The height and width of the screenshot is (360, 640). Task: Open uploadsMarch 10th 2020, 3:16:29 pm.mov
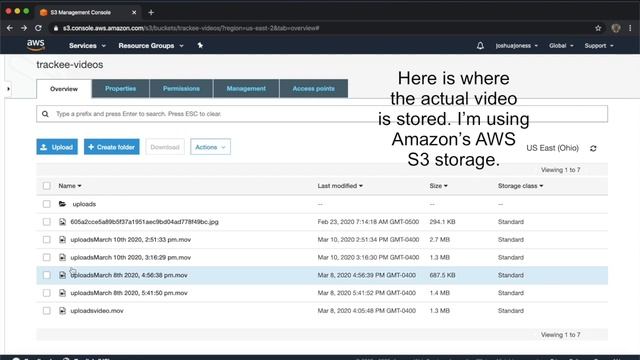(131, 257)
